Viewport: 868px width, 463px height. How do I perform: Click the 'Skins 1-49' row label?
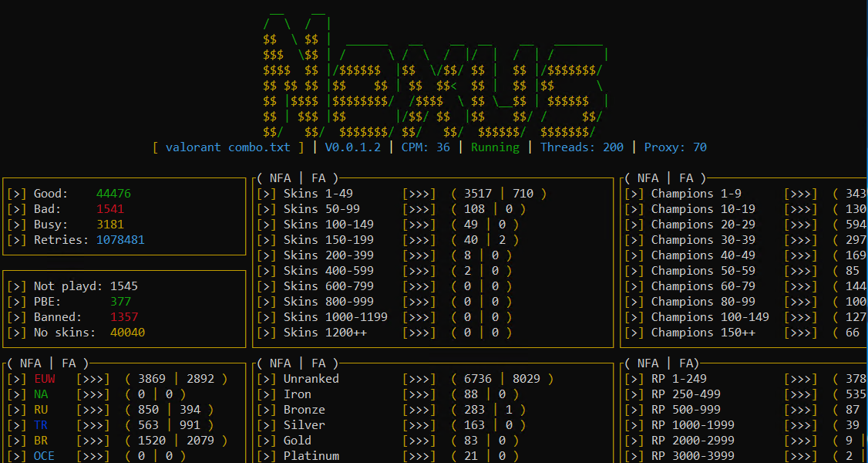318,194
